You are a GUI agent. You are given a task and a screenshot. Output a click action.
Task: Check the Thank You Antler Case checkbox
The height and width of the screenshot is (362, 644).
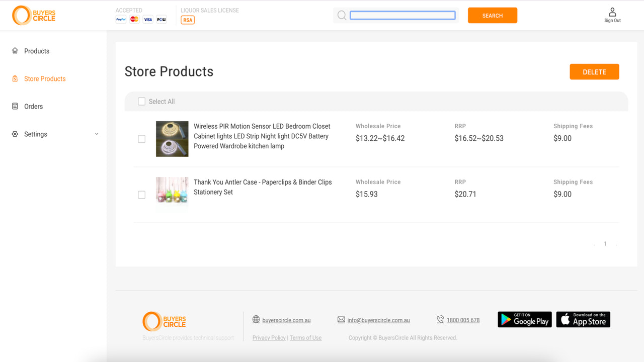pos(141,195)
